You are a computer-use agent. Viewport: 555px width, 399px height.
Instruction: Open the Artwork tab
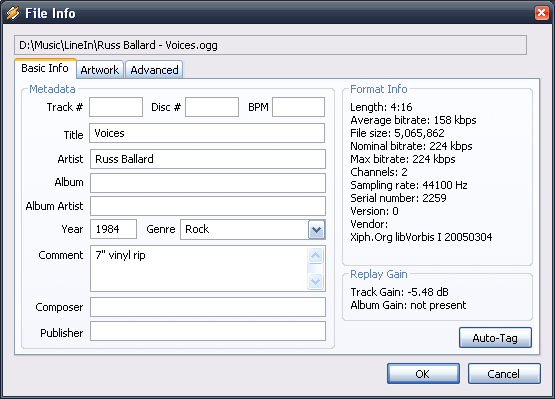[x=100, y=70]
